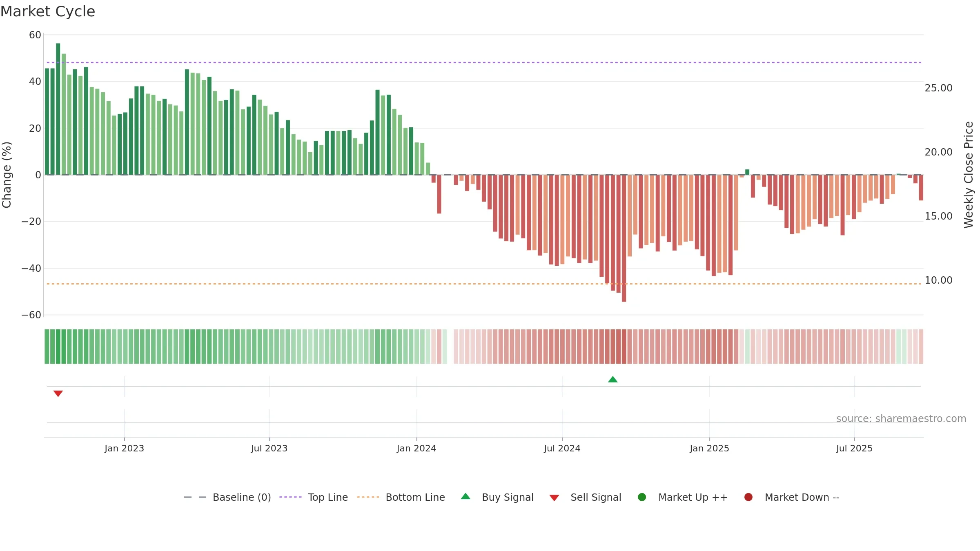Click the Jan 2024 axis label
Image resolution: width=980 pixels, height=551 pixels.
click(x=416, y=448)
